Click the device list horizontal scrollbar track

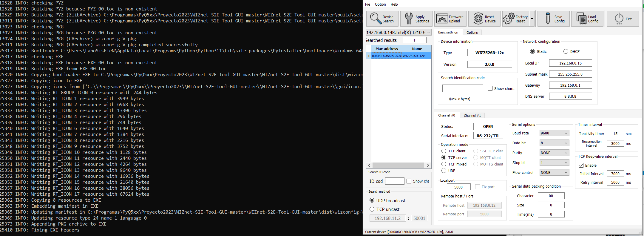398,165
